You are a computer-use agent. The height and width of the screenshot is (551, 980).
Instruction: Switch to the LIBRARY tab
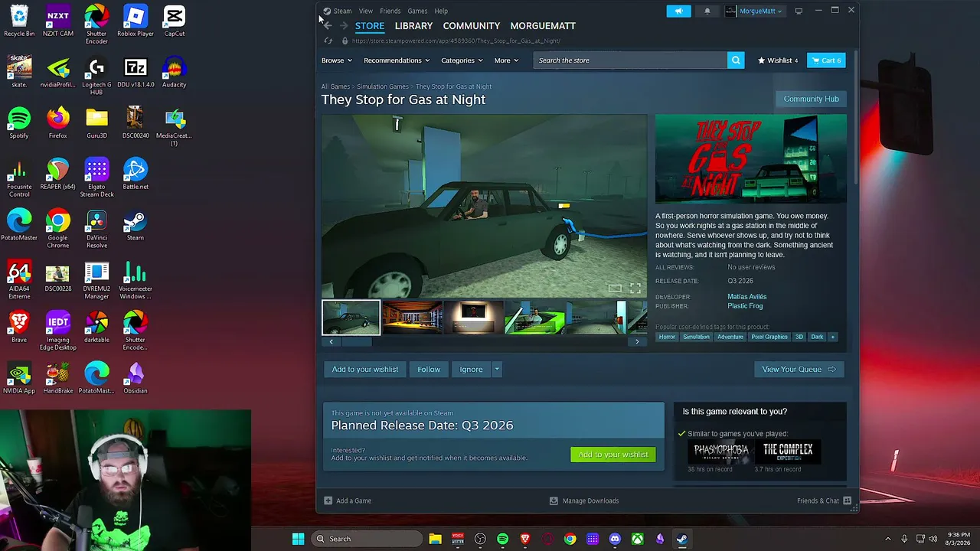[x=413, y=26]
